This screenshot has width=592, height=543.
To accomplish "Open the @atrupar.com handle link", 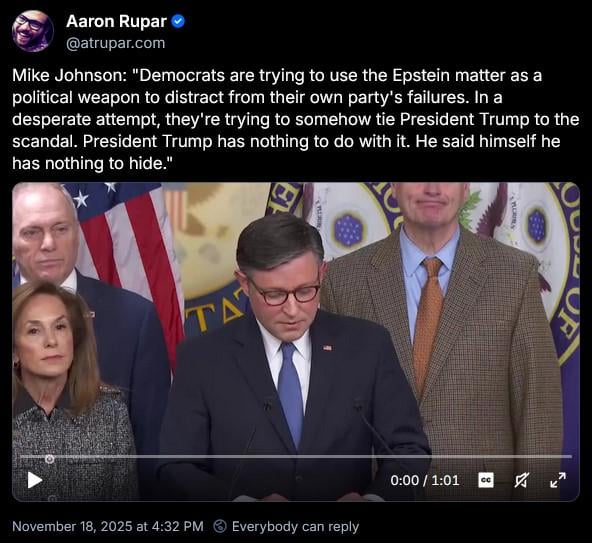I will coord(116,43).
